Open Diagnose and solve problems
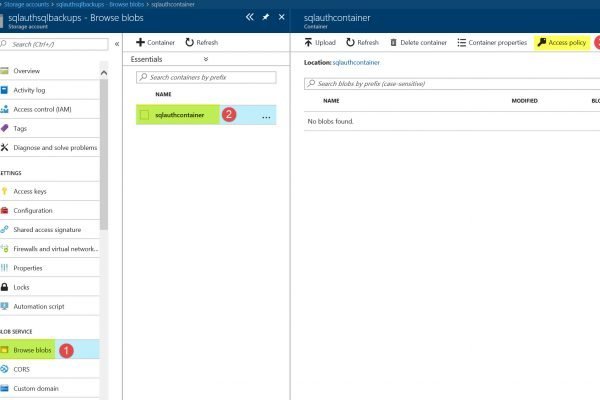Image resolution: width=600 pixels, height=400 pixels. [x=55, y=148]
